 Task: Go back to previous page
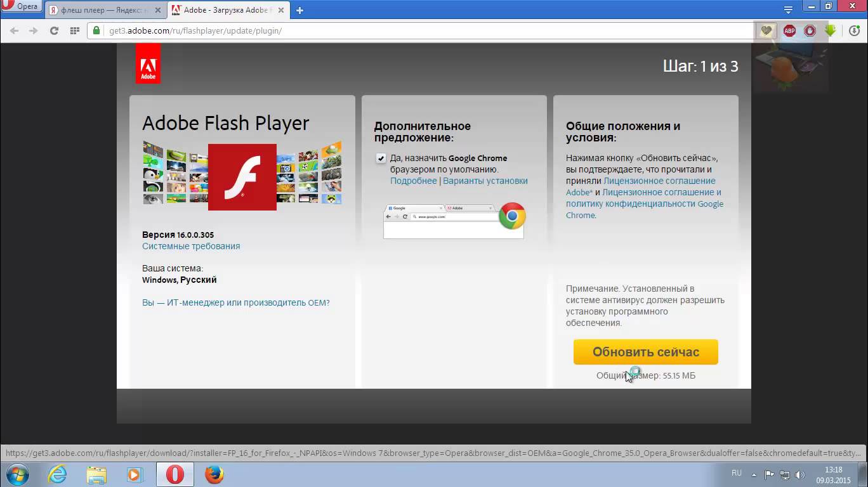click(14, 30)
